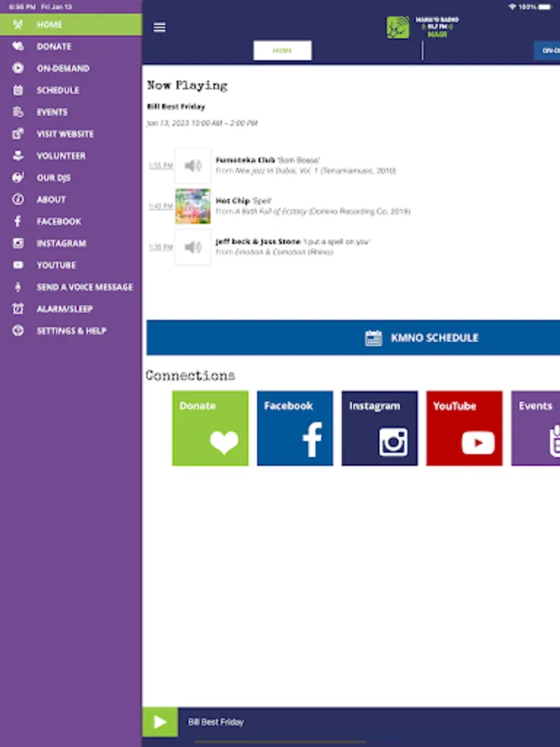Tap the Hot Chip 'Spell' track text
The width and height of the screenshot is (560, 747).
click(313, 206)
